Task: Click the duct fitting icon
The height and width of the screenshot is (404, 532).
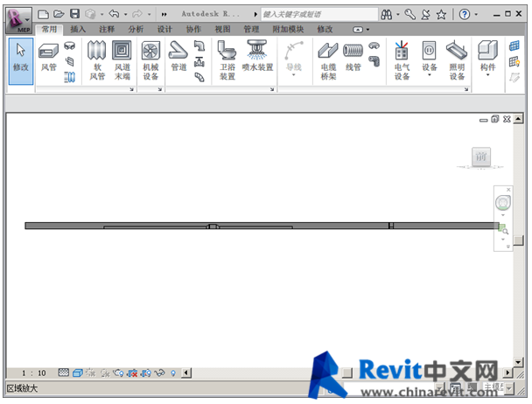Action: point(69,45)
